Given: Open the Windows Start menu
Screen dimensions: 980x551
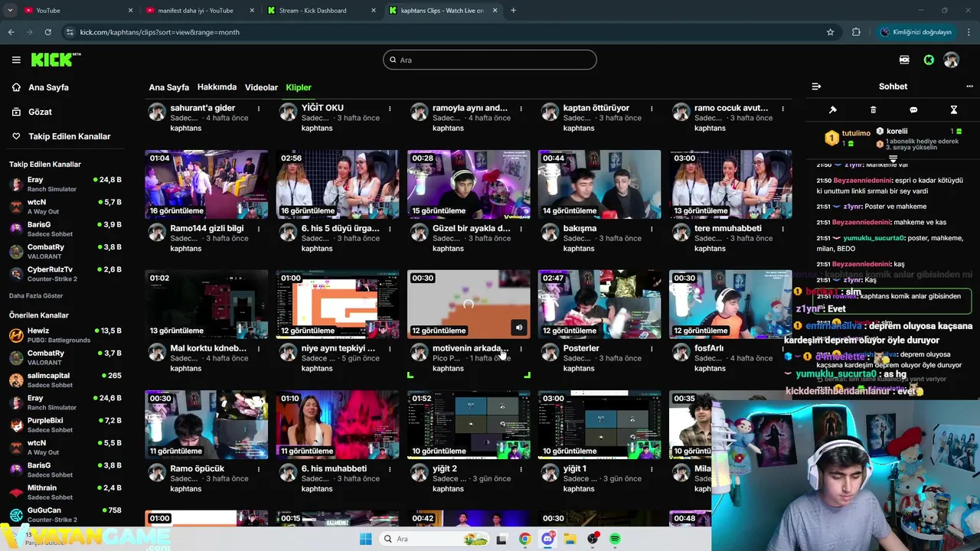Looking at the screenshot, I should click(x=366, y=539).
